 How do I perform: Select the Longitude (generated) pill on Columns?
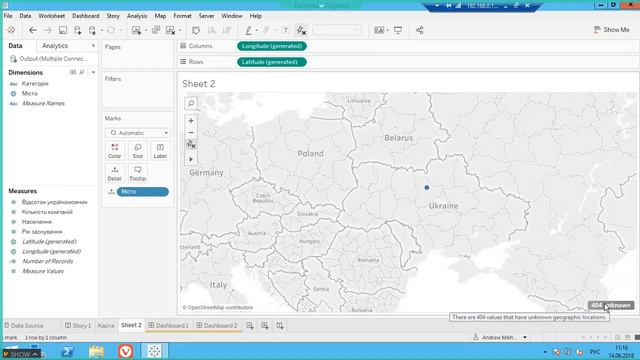272,46
